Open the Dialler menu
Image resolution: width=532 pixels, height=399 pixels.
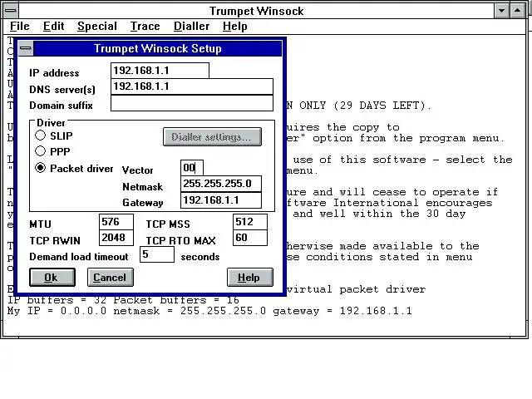(x=191, y=26)
